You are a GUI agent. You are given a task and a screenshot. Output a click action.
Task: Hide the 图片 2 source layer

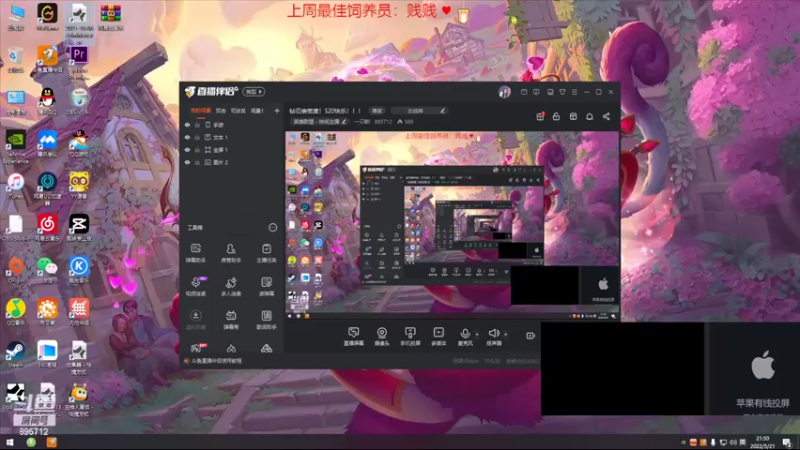(x=187, y=162)
